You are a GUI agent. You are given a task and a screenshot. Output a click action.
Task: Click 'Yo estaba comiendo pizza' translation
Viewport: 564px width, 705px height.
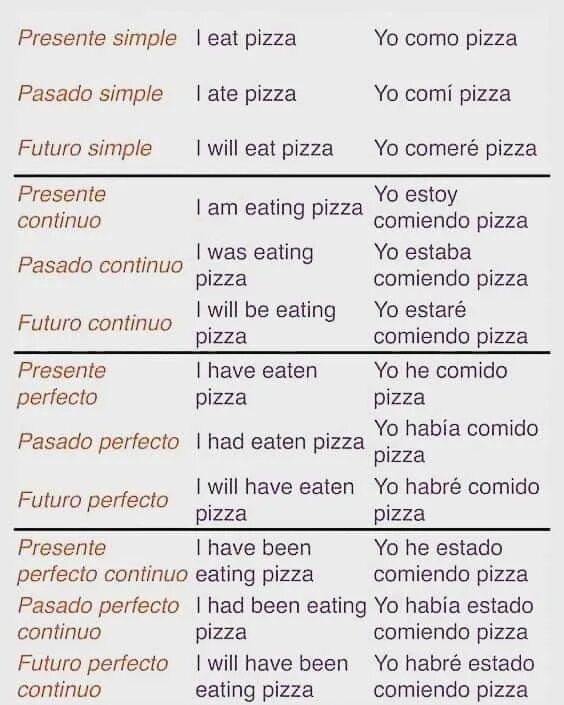pyautogui.click(x=451, y=265)
